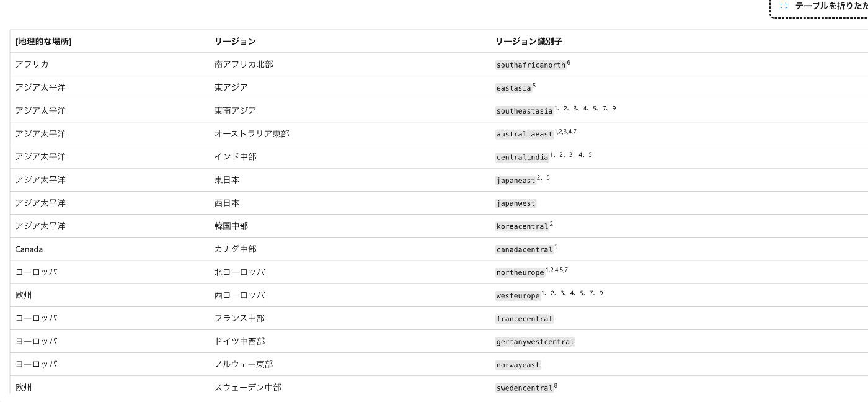The image size is (868, 402).
Task: Select the germanywestcentral identifier code
Action: tap(535, 342)
